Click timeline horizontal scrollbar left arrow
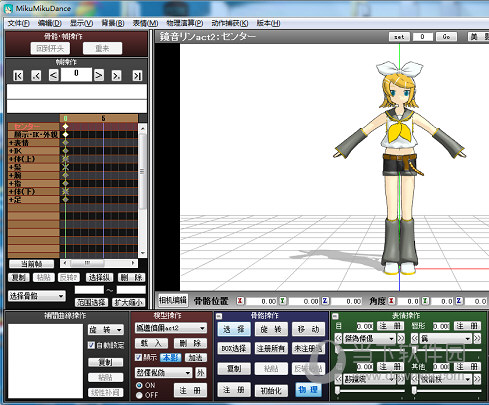The height and width of the screenshot is (405, 489). pos(65,263)
